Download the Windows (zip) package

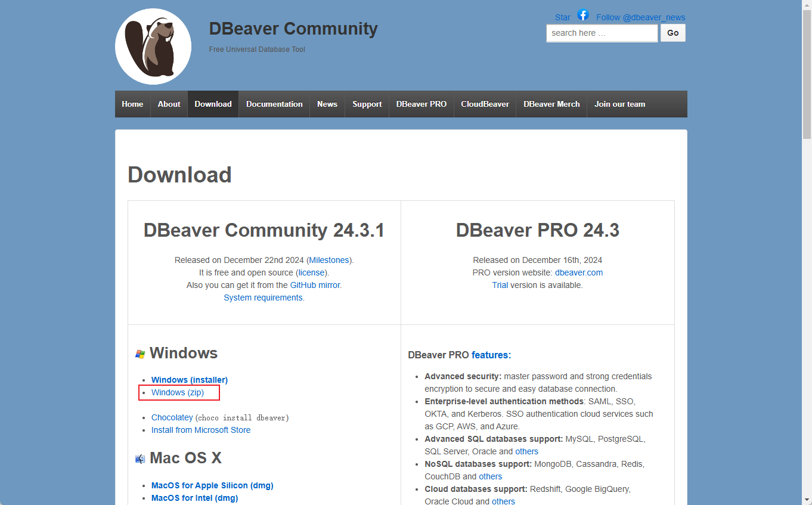coord(178,392)
